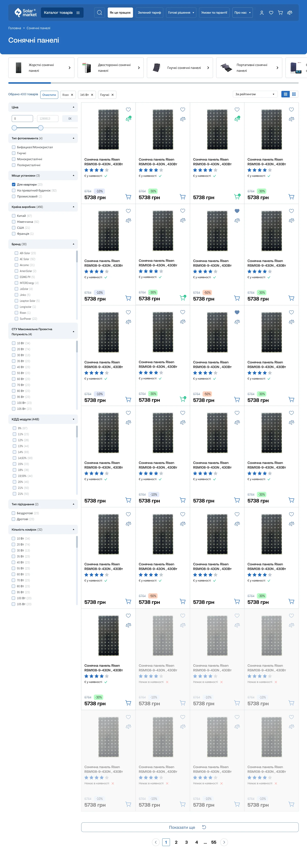Open the Як це працює menu item
Image resolution: width=307 pixels, height=868 pixels.
[120, 13]
